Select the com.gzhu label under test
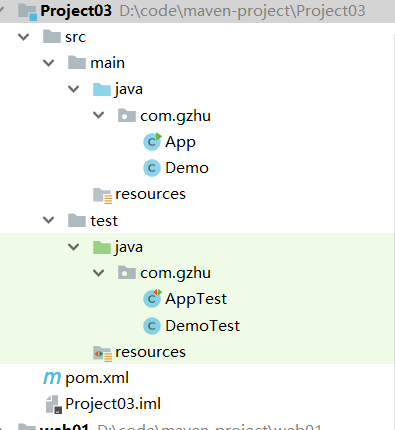Image resolution: width=395 pixels, height=430 pixels. pyautogui.click(x=175, y=274)
